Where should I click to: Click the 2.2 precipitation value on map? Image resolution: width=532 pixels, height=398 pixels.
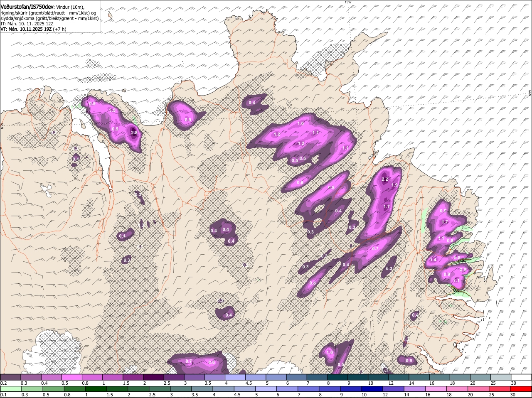tap(385, 179)
